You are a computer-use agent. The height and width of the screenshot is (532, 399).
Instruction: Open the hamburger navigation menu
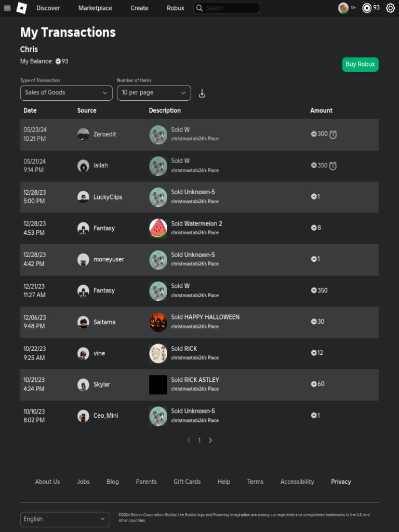(x=7, y=8)
